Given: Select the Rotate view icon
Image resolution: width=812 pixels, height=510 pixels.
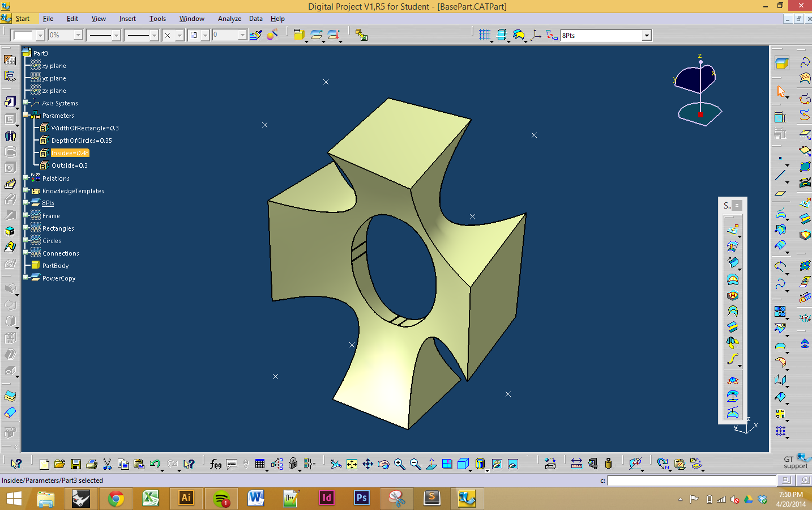Looking at the screenshot, I should 383,464.
